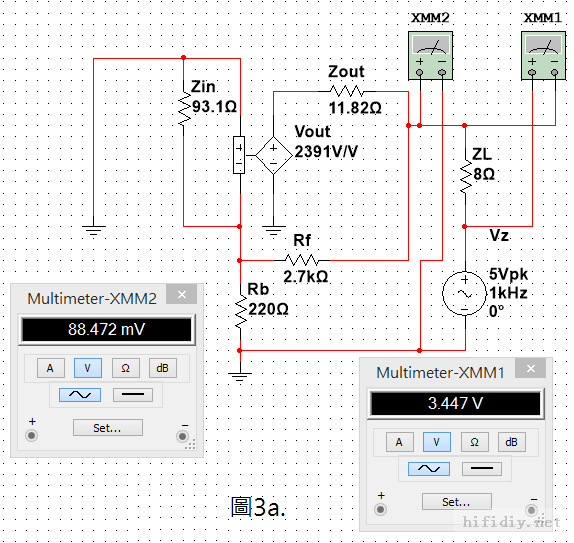The image size is (574, 543).
Task: Close the Multimeter-XMM2 window
Action: pyautogui.click(x=182, y=295)
